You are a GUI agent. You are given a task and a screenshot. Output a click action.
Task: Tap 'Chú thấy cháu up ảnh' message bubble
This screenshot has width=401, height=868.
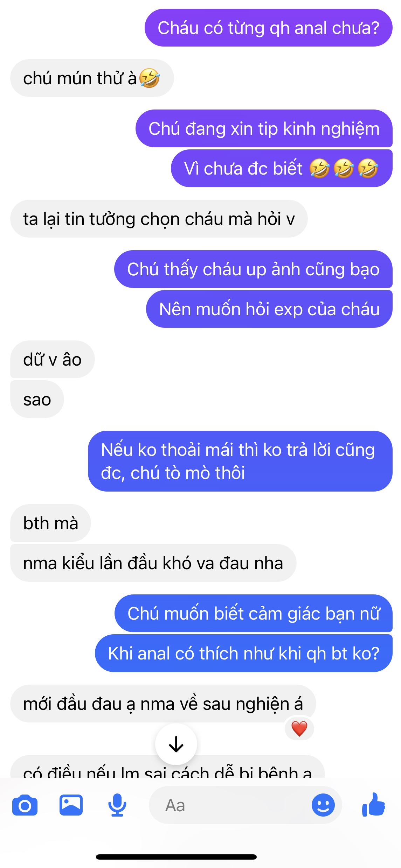pos(253,269)
